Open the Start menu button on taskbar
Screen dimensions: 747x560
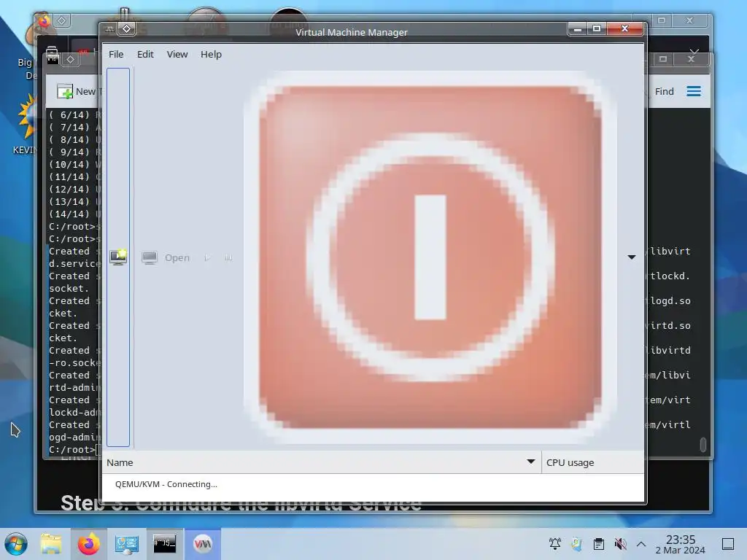16,544
